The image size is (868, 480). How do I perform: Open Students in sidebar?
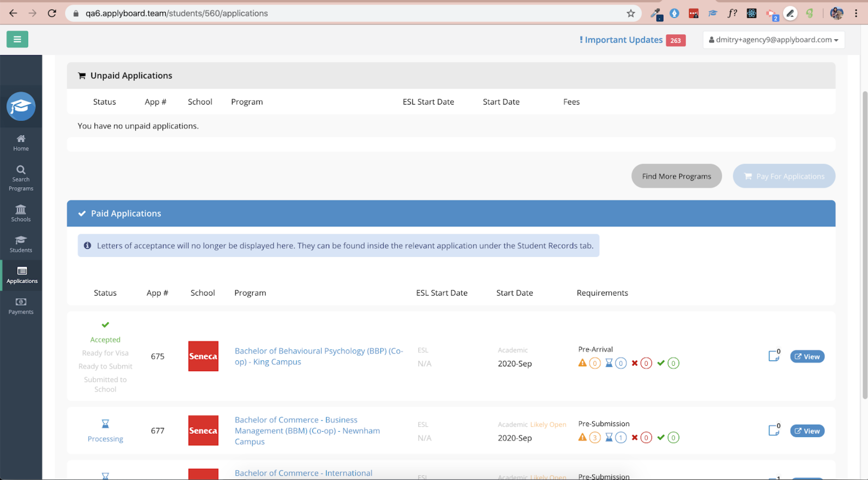[21, 244]
